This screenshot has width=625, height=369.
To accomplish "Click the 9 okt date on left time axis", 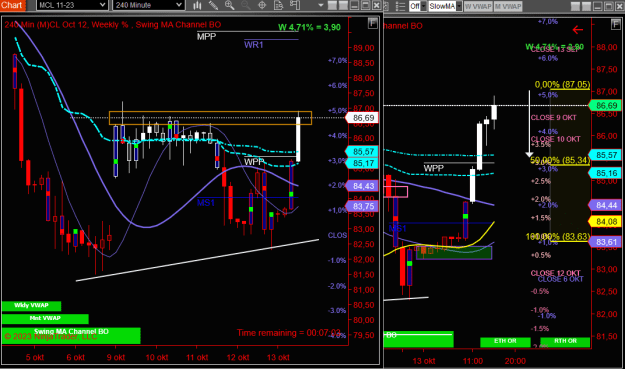I will [116, 357].
